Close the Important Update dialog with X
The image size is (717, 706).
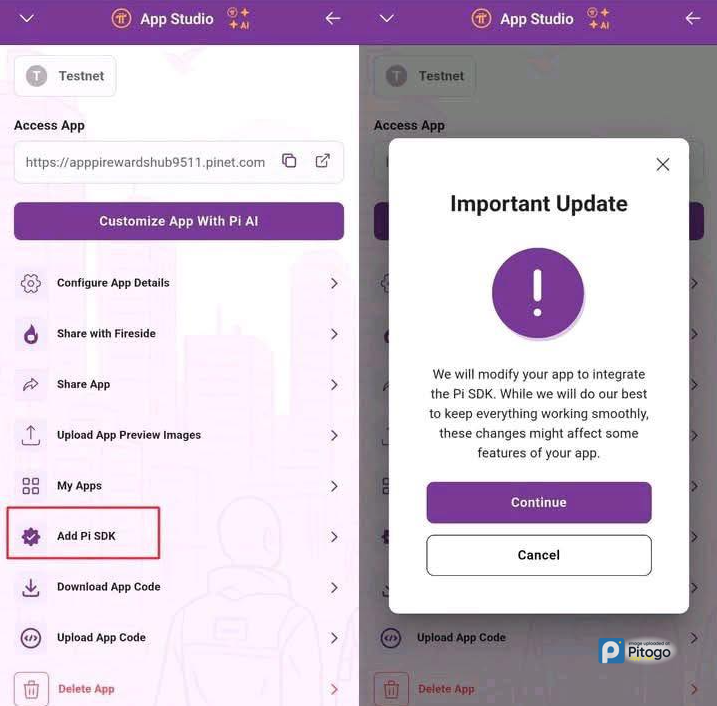(x=663, y=165)
